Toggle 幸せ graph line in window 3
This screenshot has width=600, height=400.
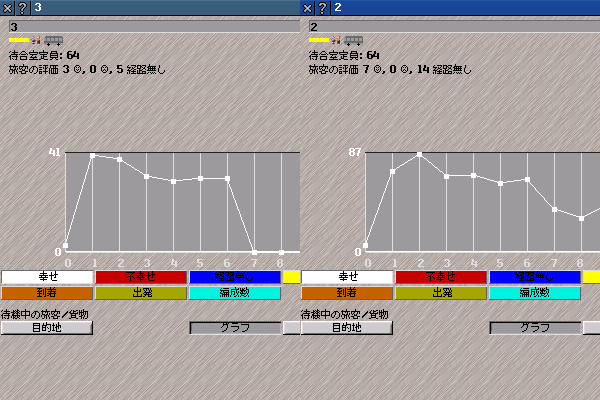click(x=47, y=277)
